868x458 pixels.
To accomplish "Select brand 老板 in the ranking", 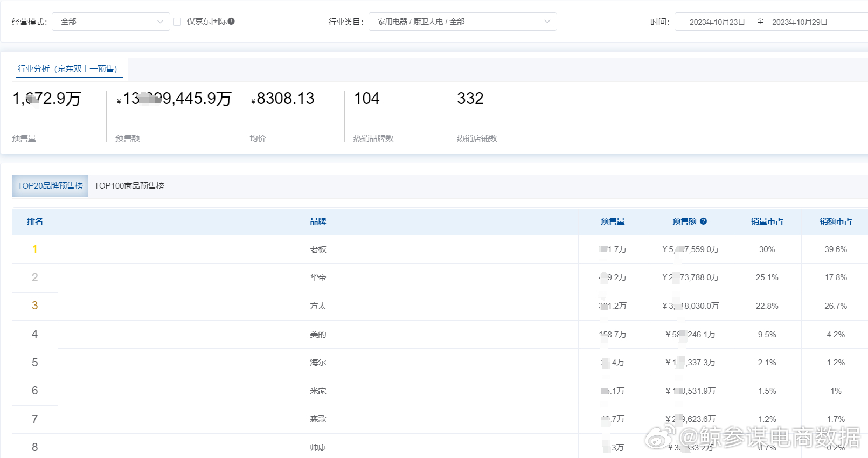I will tap(318, 249).
